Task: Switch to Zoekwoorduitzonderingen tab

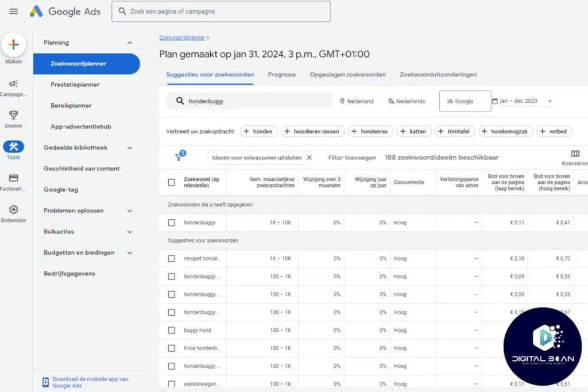Action: (438, 75)
